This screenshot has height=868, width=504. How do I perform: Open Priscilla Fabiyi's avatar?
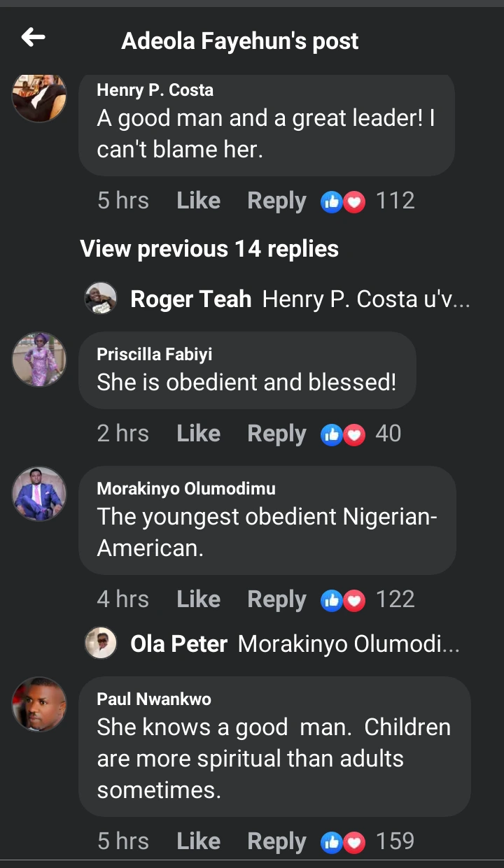[39, 359]
